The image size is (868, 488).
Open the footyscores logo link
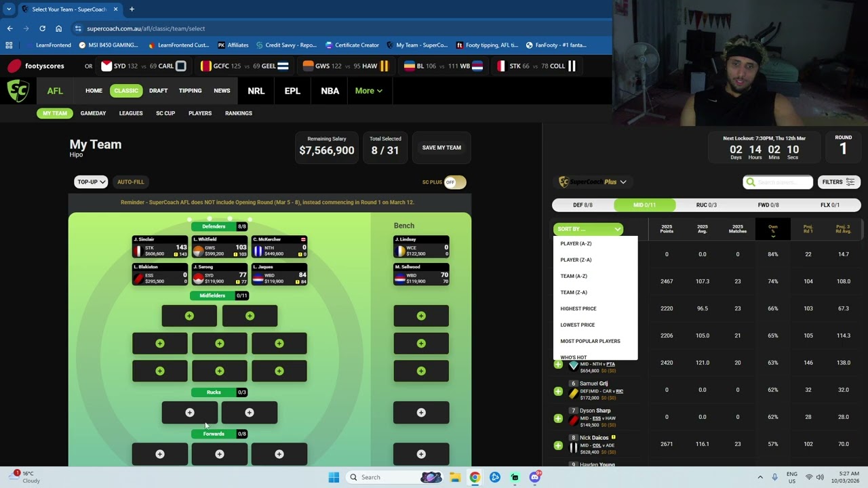[x=36, y=66]
